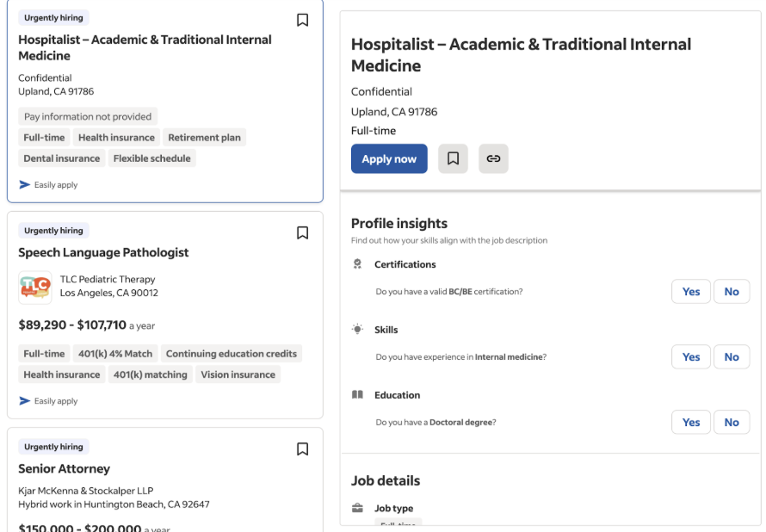Open the Senior Attorney job listing
The image size is (766, 532).
[64, 469]
